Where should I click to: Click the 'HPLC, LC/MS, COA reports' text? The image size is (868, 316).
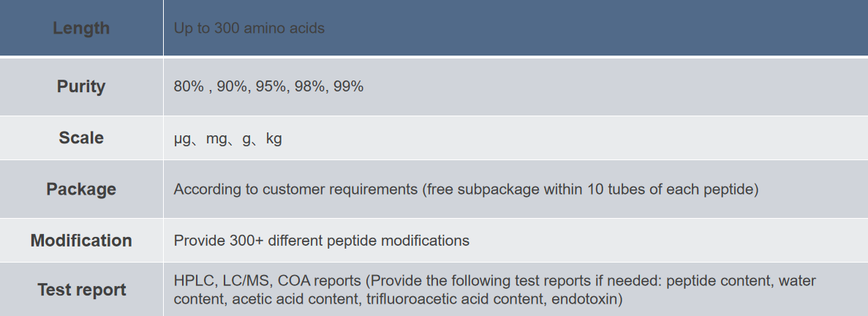coord(268,281)
